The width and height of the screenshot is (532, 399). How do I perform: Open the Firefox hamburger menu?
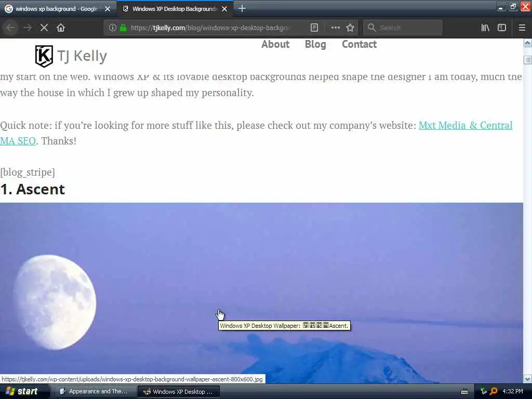point(522,28)
